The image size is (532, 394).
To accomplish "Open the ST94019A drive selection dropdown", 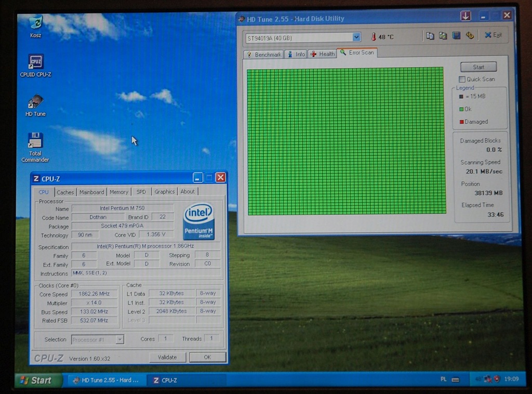I will (356, 37).
